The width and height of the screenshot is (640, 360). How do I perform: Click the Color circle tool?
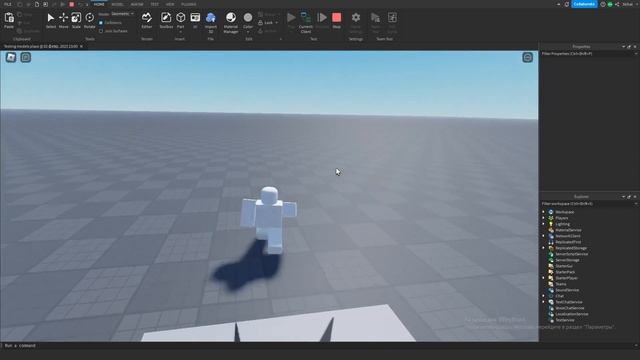[x=248, y=18]
